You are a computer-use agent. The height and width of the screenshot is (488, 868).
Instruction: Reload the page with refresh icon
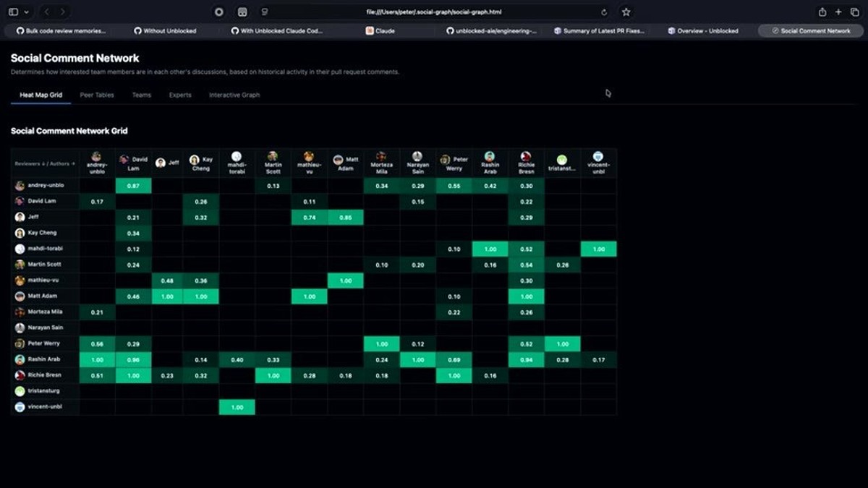pos(604,12)
